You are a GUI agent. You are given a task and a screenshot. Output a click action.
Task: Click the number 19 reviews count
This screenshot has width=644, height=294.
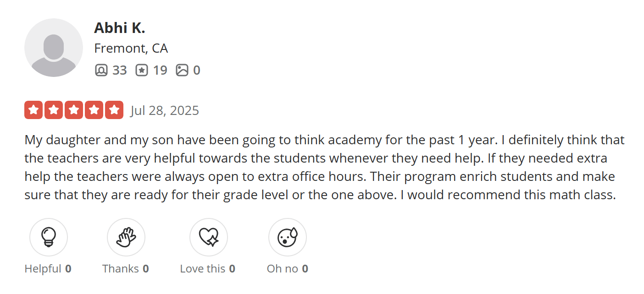[160, 70]
